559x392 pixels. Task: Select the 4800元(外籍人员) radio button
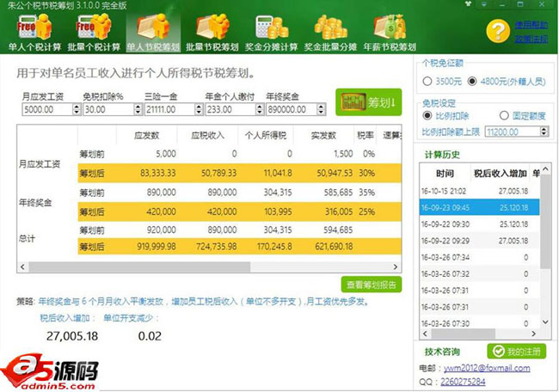pos(472,82)
